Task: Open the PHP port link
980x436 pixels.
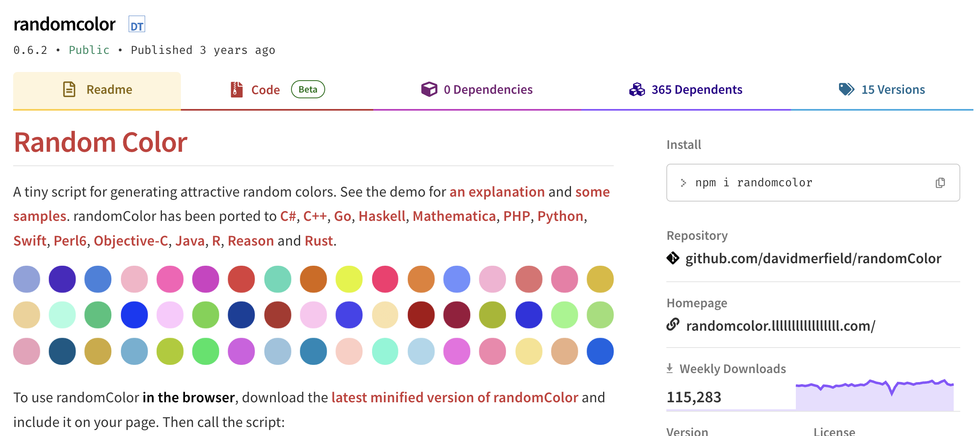Action: pyautogui.click(x=517, y=216)
